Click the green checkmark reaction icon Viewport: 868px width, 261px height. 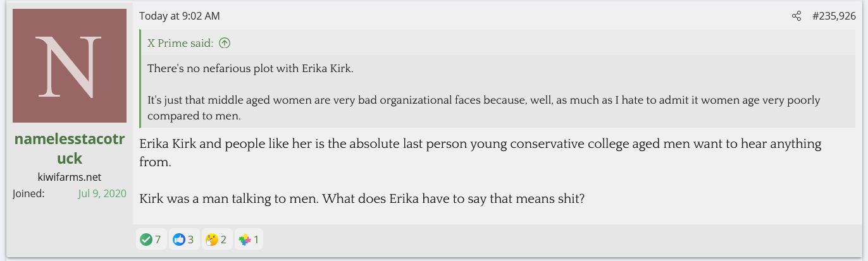pyautogui.click(x=146, y=240)
